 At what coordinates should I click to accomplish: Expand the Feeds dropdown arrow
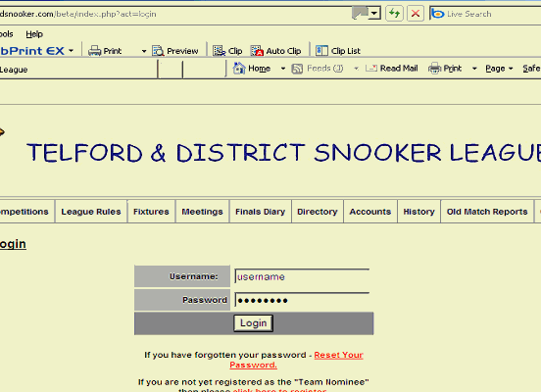click(x=356, y=69)
